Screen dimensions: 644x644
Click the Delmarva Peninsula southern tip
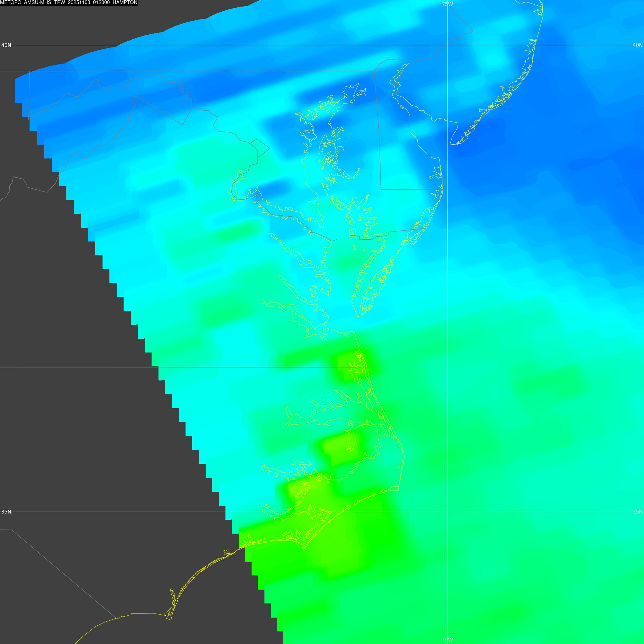point(357,314)
